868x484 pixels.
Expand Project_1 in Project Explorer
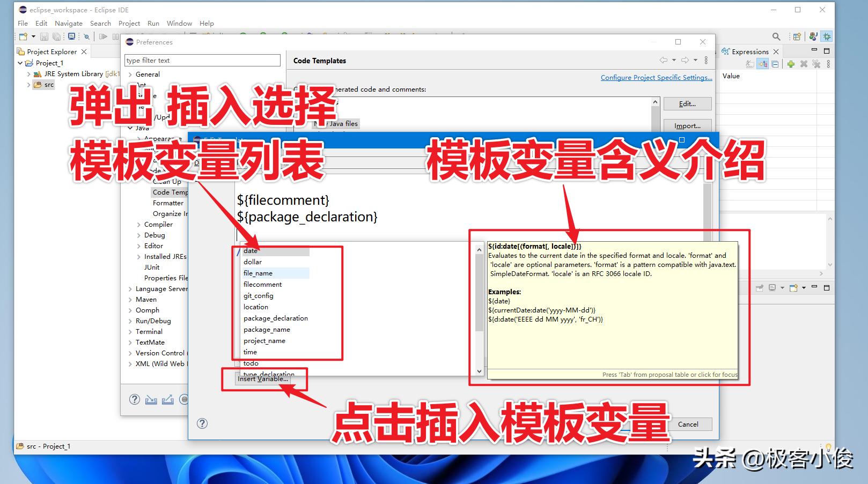(20, 63)
